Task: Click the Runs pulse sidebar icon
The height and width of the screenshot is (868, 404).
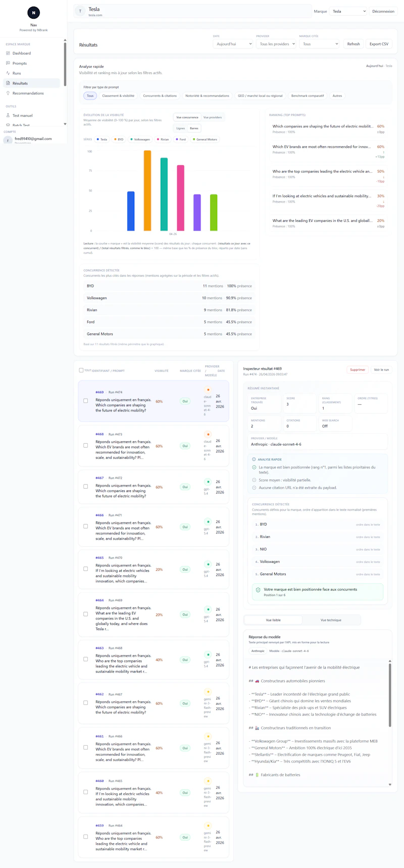Action: (x=8, y=73)
